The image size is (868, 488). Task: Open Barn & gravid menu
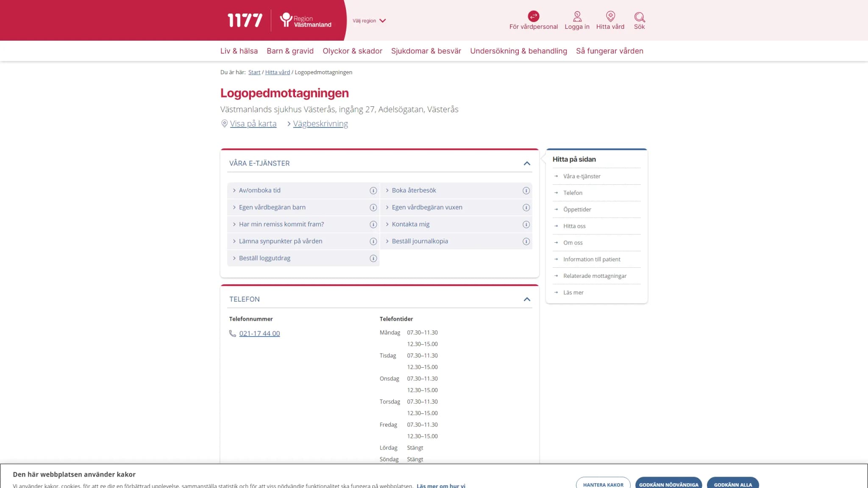point(290,51)
